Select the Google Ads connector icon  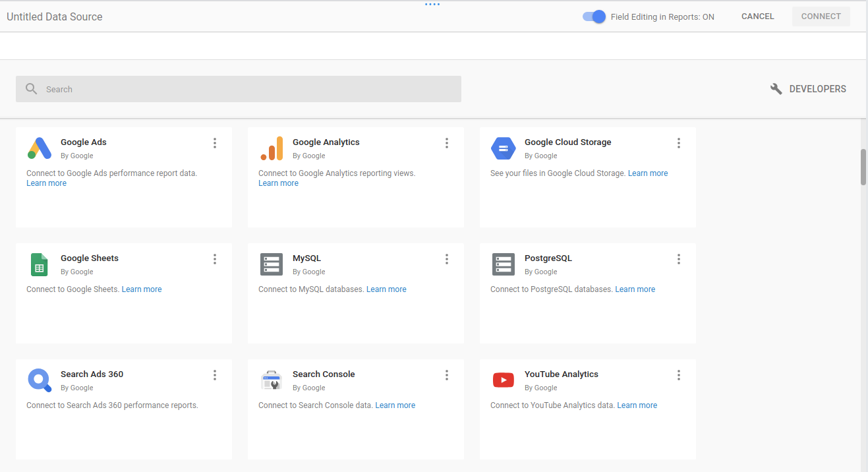(x=39, y=148)
